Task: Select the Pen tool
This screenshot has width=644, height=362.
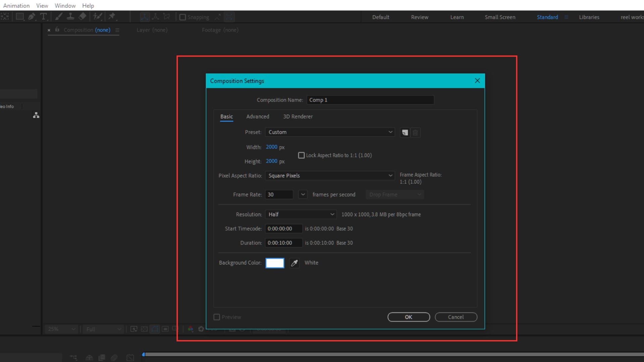Action: click(x=32, y=16)
